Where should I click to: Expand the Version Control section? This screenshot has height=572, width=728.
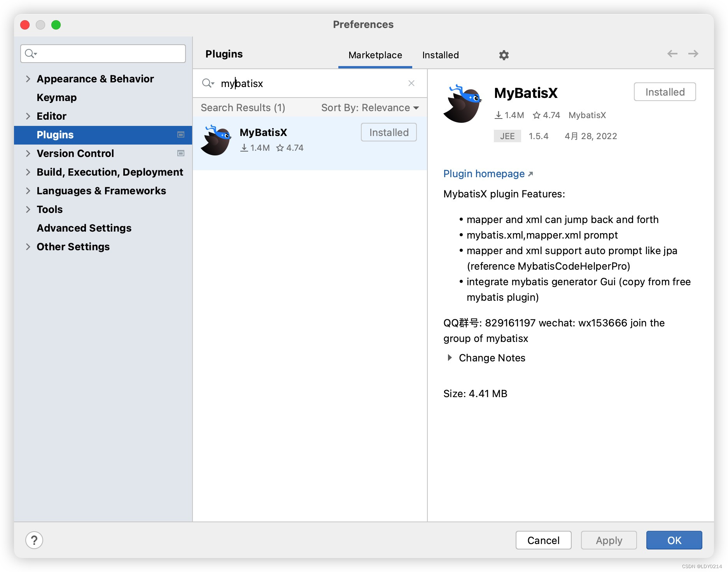(28, 153)
